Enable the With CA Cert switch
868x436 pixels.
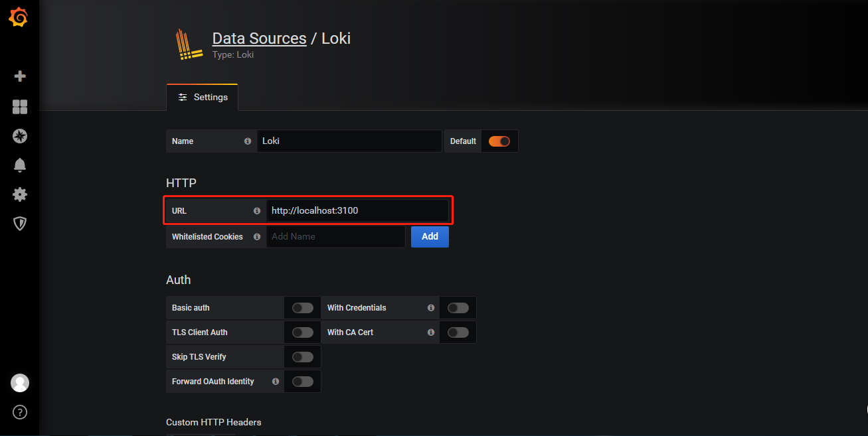(458, 332)
